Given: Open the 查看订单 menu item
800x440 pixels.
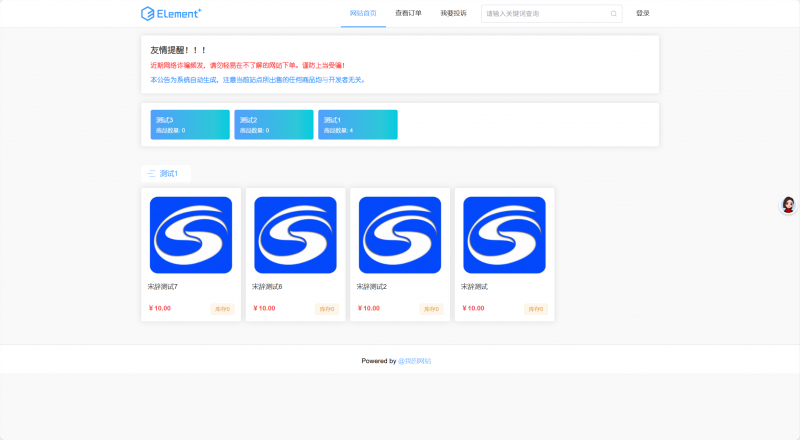Looking at the screenshot, I should [x=408, y=14].
